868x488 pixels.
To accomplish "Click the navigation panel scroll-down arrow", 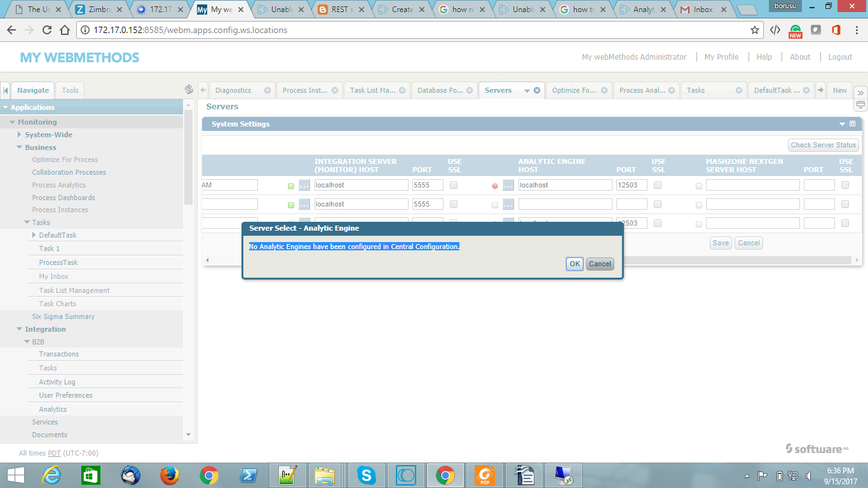I will 188,435.
